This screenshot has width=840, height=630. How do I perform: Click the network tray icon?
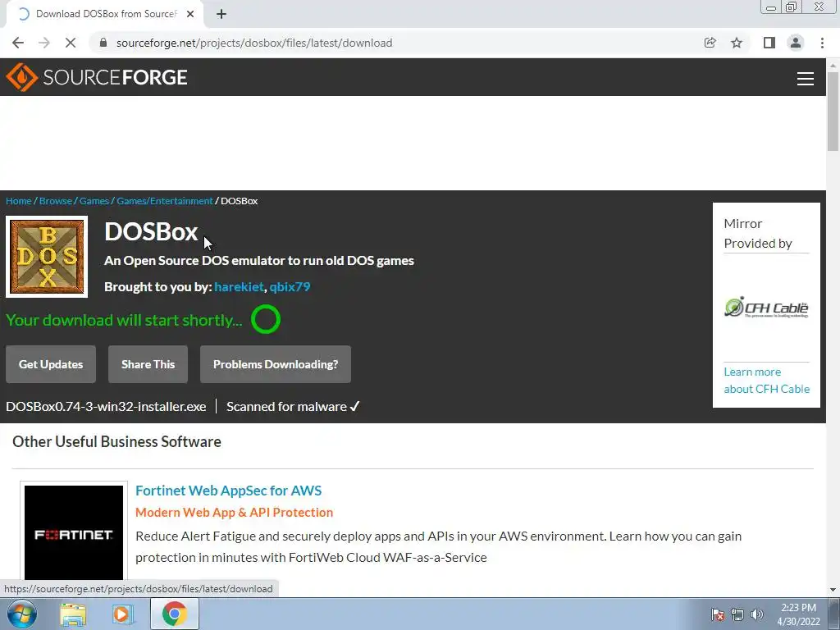[737, 614]
